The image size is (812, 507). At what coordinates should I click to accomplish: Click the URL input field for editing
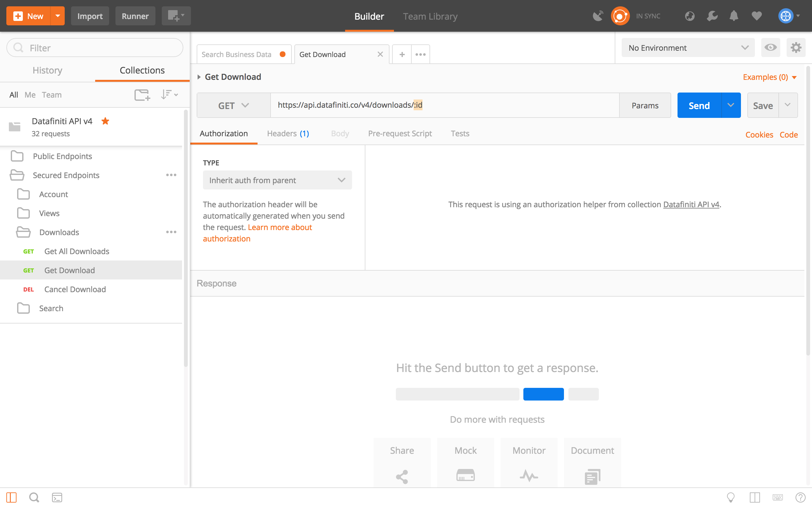point(446,105)
